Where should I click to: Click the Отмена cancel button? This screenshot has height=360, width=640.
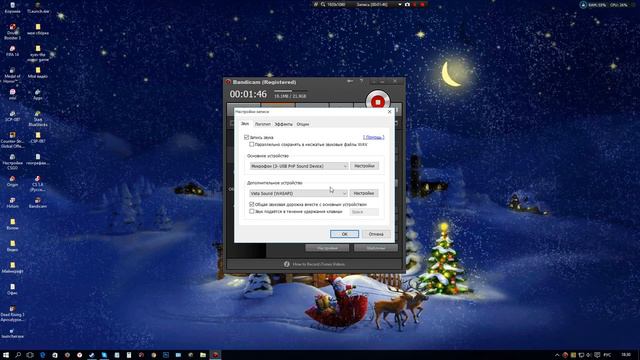376,234
